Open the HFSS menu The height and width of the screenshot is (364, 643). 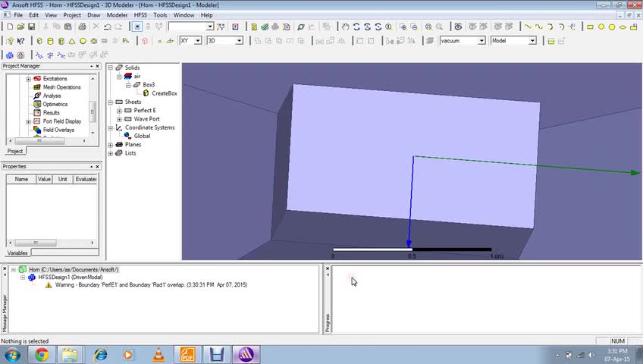tap(140, 15)
